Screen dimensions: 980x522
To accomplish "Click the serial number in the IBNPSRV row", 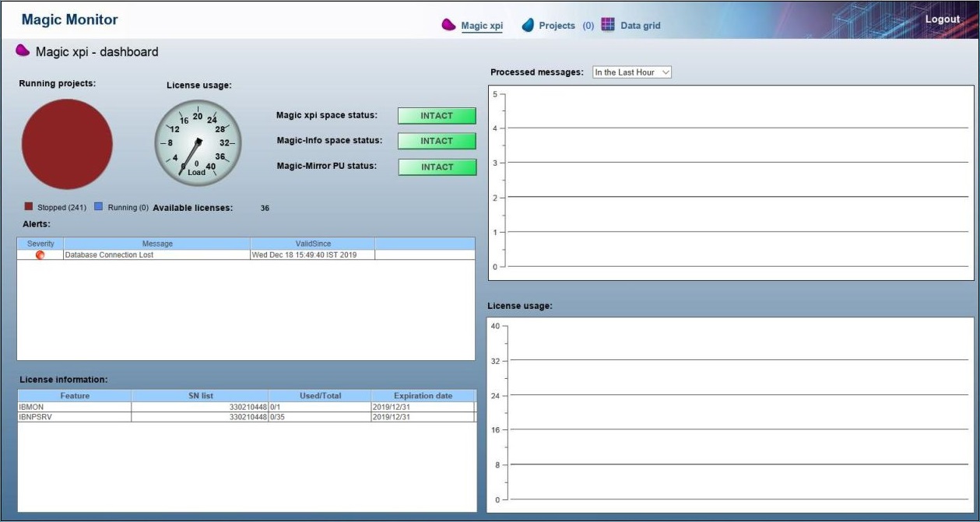I will pos(248,417).
